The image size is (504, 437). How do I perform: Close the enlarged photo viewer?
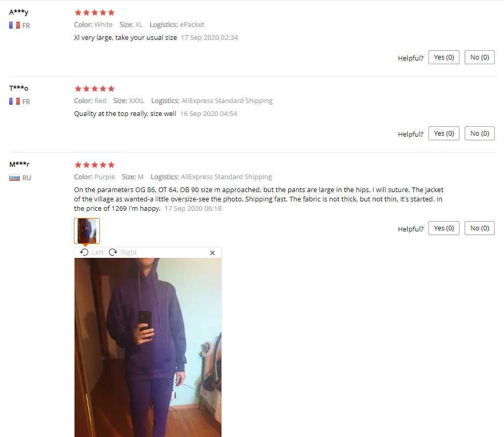pos(212,253)
